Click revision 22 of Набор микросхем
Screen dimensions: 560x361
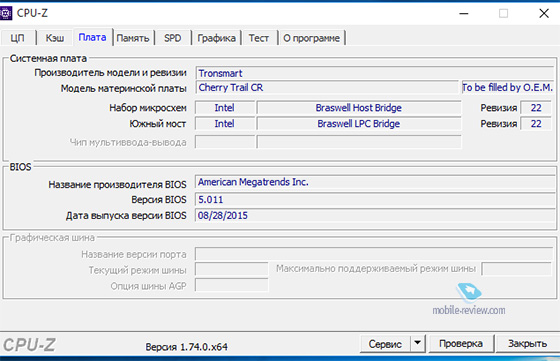(x=536, y=108)
